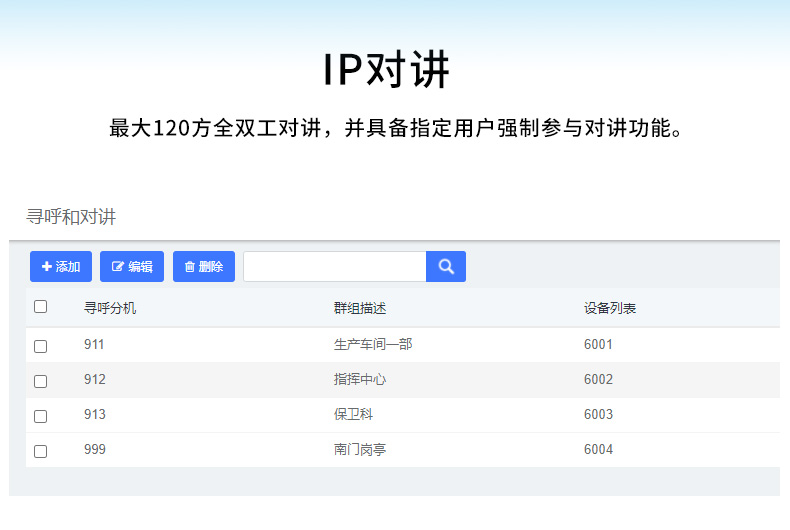Image resolution: width=790 pixels, height=530 pixels.
Task: Select device 6004 in the last row
Action: click(598, 450)
